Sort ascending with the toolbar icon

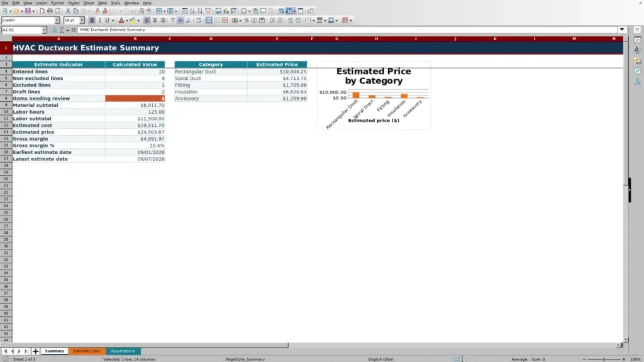point(192,11)
